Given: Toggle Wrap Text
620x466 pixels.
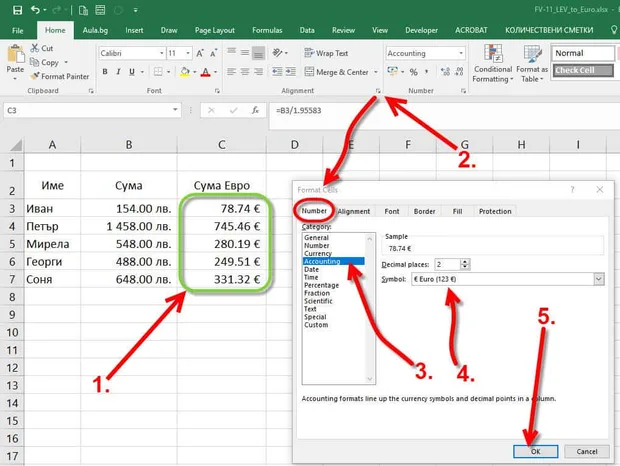Looking at the screenshot, I should click(x=326, y=53).
